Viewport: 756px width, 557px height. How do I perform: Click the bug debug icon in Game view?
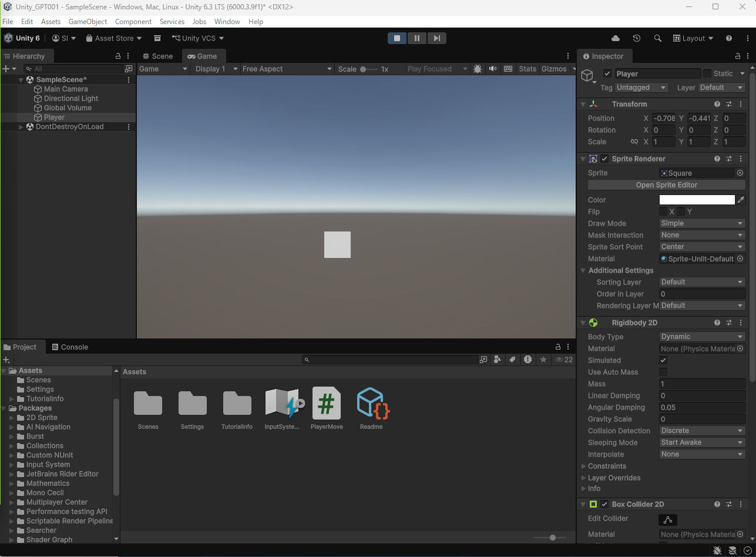point(478,69)
